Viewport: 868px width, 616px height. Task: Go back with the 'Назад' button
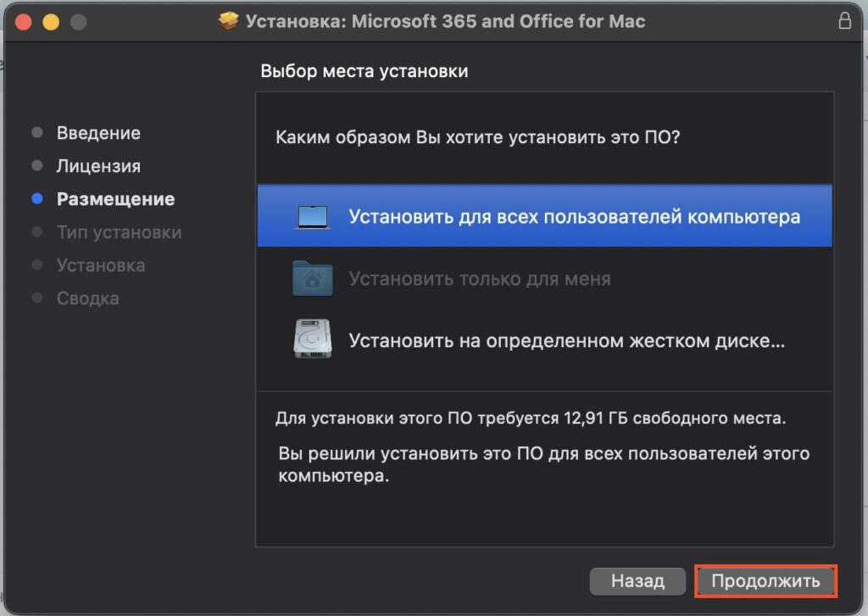pyautogui.click(x=637, y=581)
